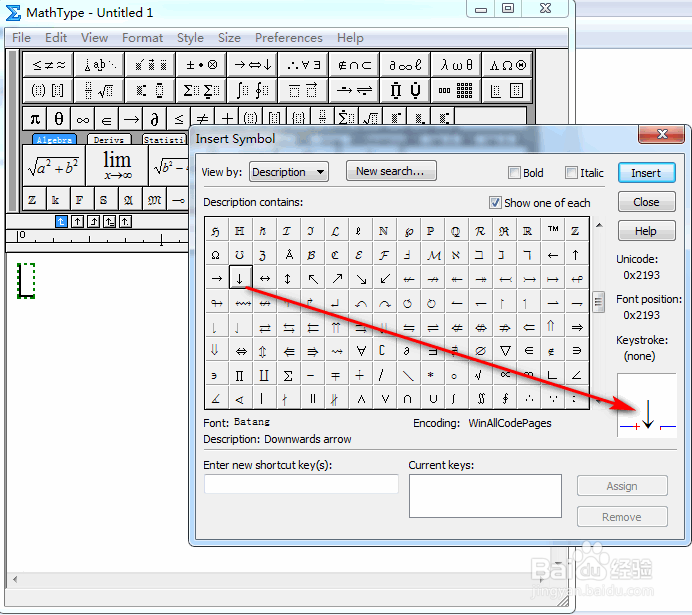This screenshot has height=615, width=692.
Task: Open the set theory symbols palette (∉∩⊂)
Action: [354, 65]
